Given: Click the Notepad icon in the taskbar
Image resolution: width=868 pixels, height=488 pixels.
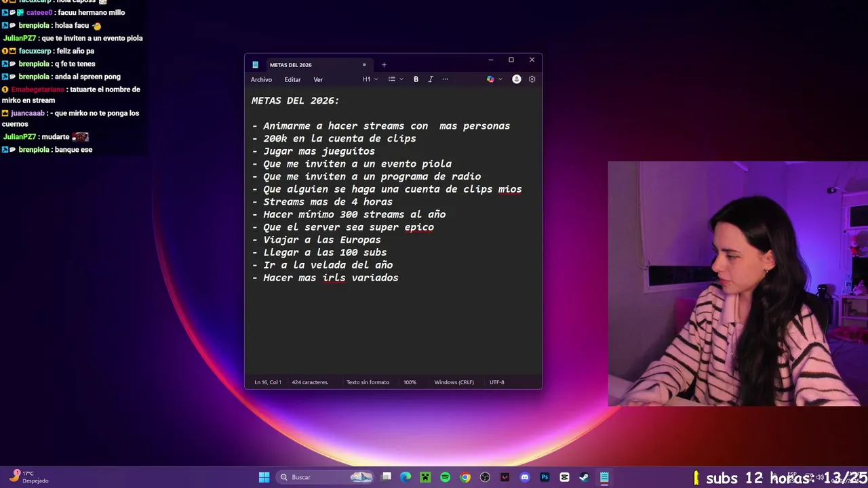Looking at the screenshot, I should [604, 477].
